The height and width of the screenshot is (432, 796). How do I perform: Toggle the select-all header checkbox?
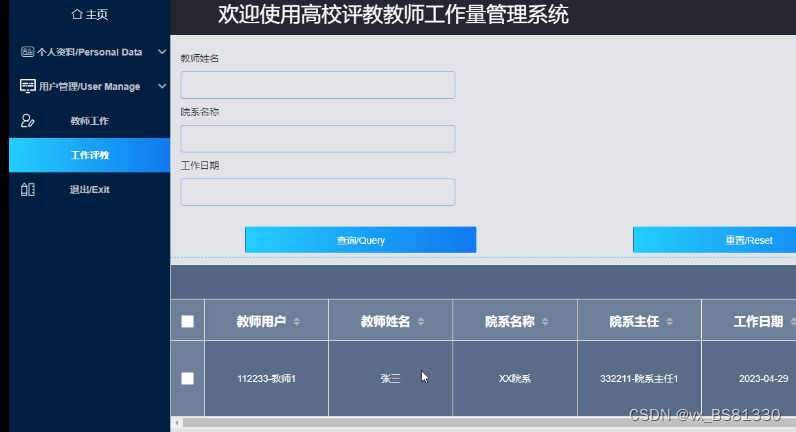pyautogui.click(x=187, y=321)
